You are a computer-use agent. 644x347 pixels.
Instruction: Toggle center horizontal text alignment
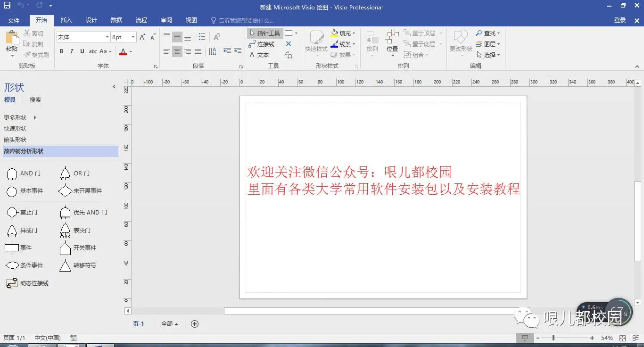pyautogui.click(x=177, y=51)
